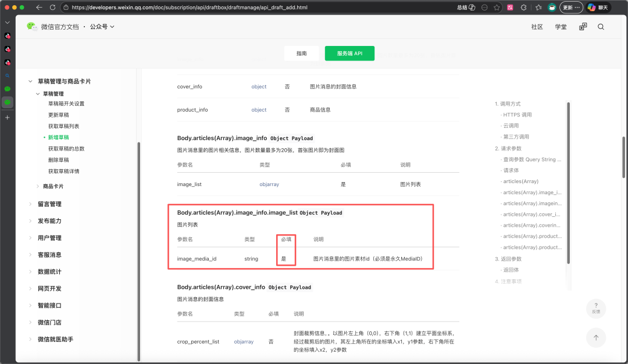The height and width of the screenshot is (364, 628).
Task: Click the back-to-top arrow button
Action: click(596, 338)
